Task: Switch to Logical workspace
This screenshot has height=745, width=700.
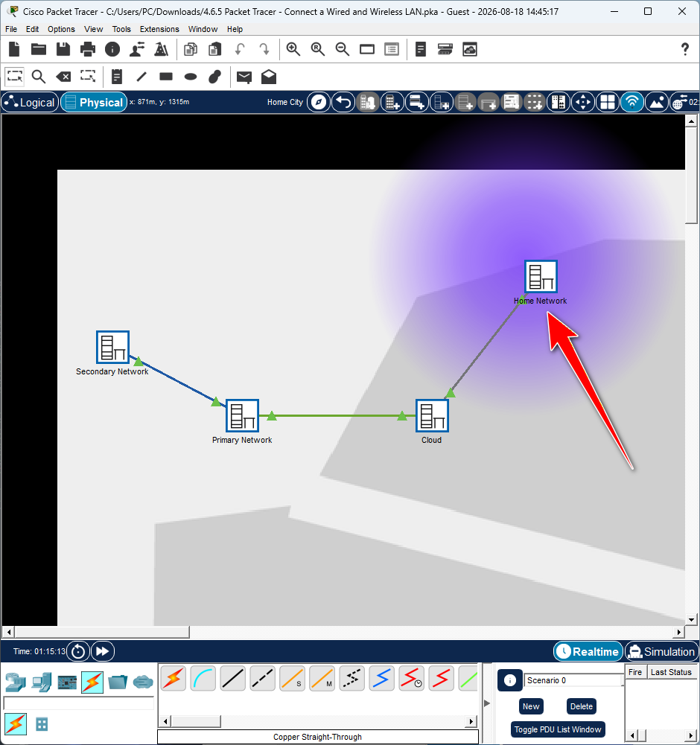Action: pos(31,102)
